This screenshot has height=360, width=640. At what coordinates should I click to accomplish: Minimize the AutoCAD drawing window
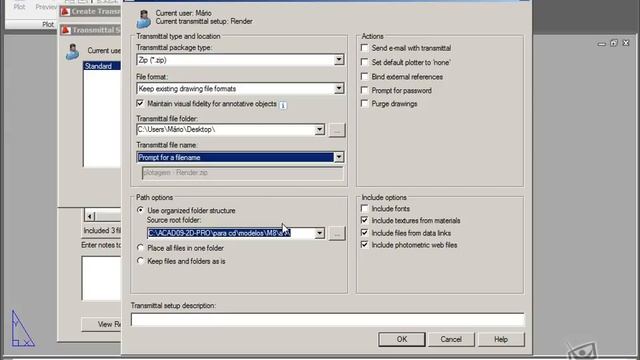click(x=602, y=43)
